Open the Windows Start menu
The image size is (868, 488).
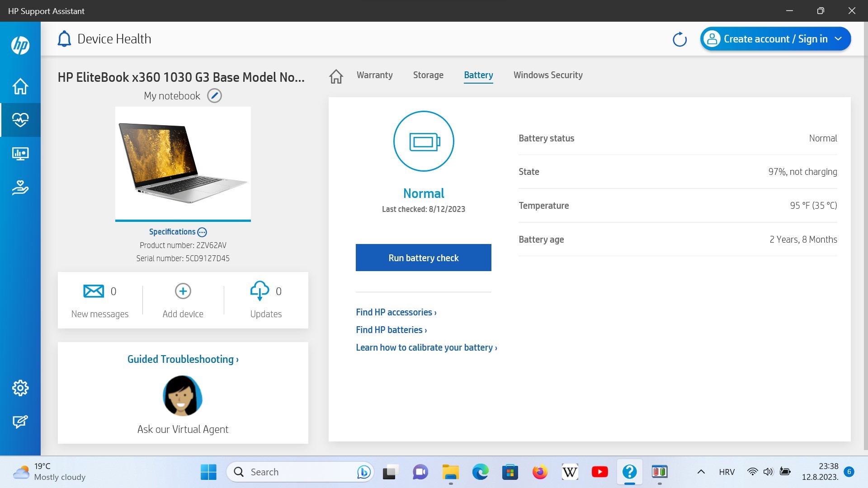pyautogui.click(x=208, y=472)
